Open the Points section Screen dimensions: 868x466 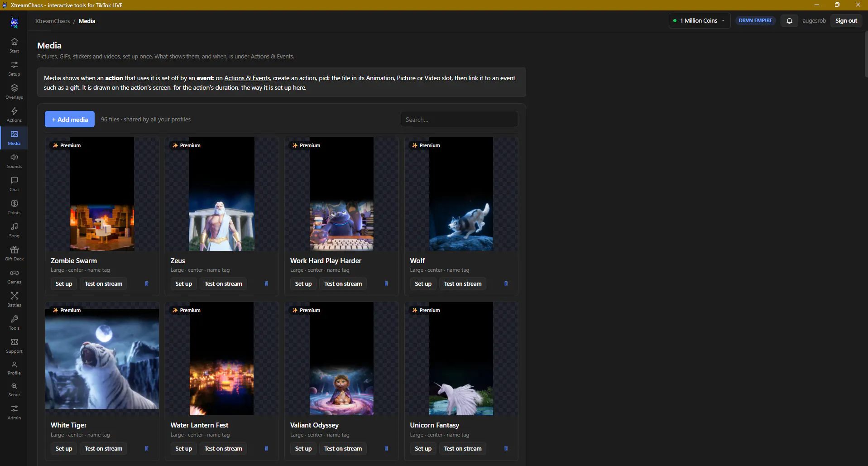pos(14,207)
